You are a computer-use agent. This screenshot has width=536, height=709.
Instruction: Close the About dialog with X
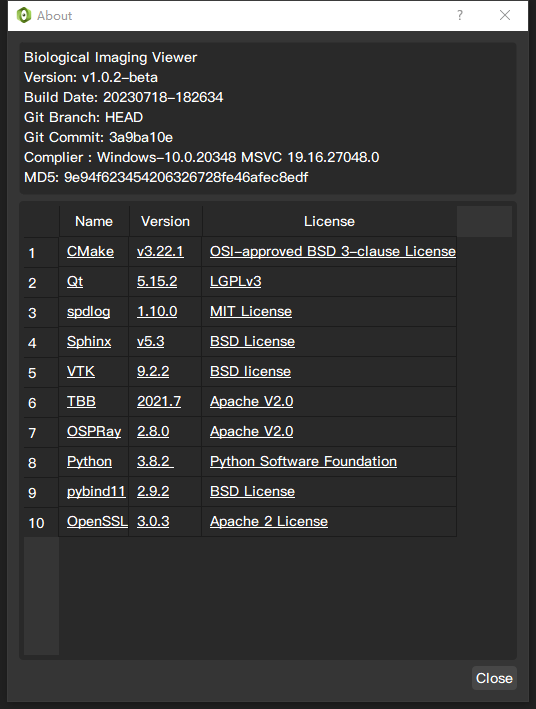pos(505,15)
